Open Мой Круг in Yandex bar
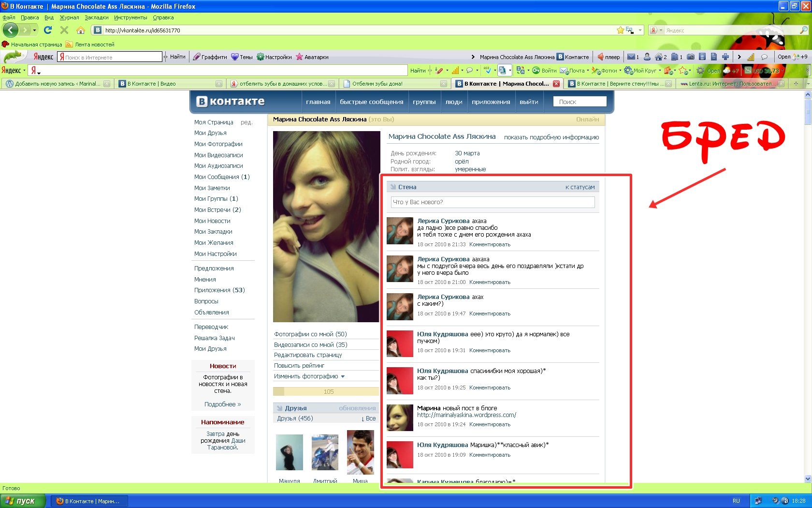 tap(640, 71)
